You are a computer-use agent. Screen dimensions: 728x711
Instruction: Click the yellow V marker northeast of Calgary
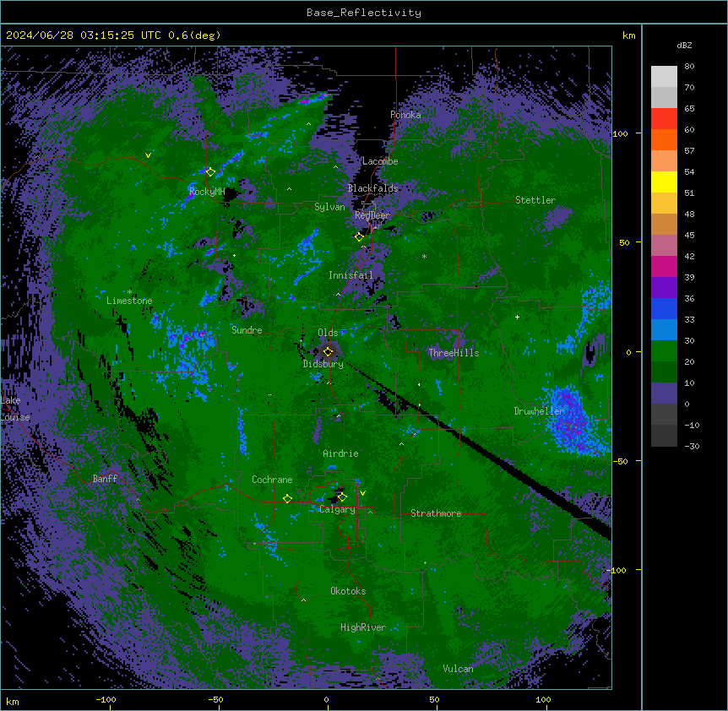point(362,493)
